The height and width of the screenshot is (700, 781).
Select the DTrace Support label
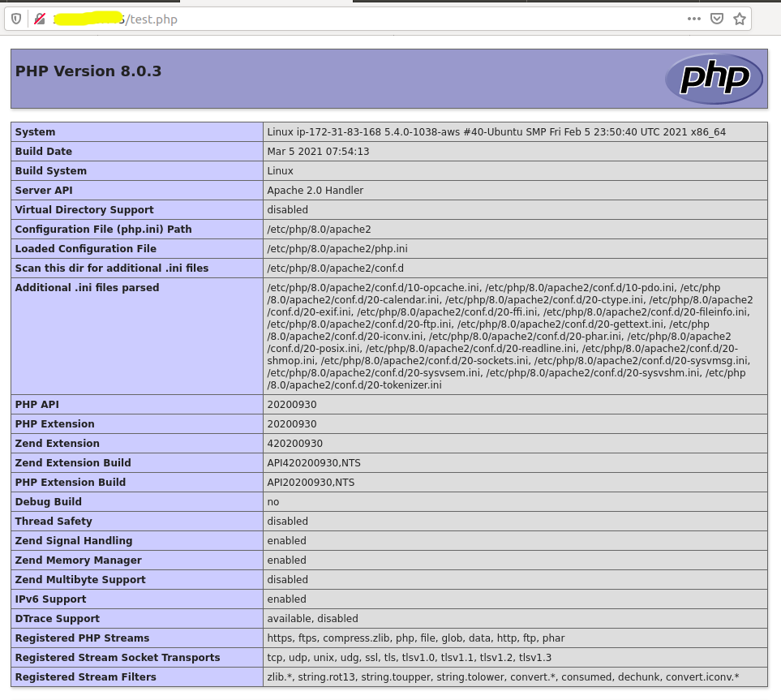click(58, 618)
